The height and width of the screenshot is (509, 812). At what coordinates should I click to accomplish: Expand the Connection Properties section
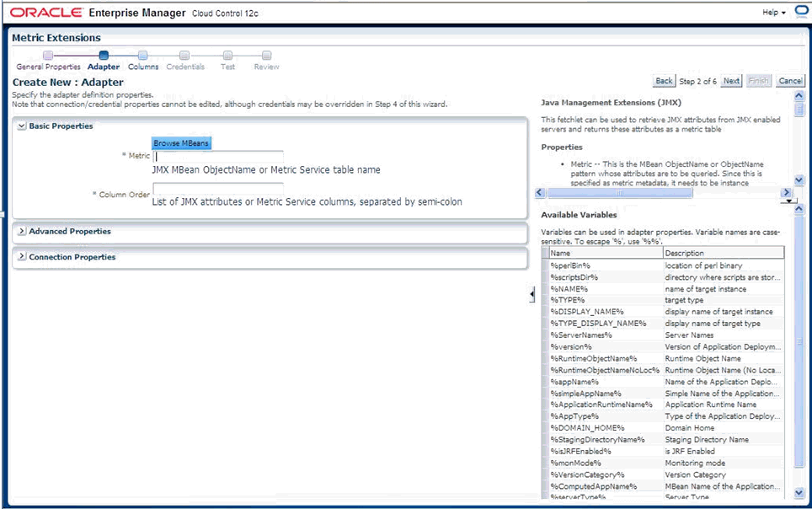point(22,256)
